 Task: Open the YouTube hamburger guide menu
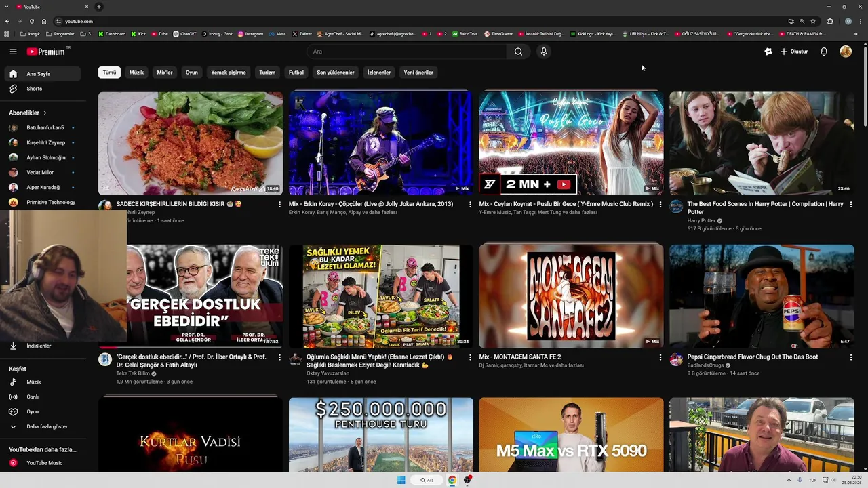[13, 52]
